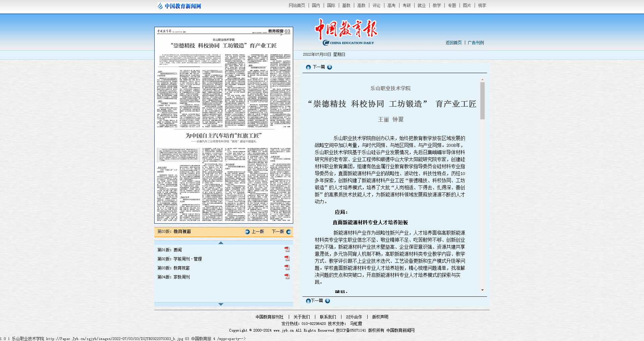Click the right arrow icon beside top 下一篇
Viewport: 644px width, 341px height.
(329, 67)
